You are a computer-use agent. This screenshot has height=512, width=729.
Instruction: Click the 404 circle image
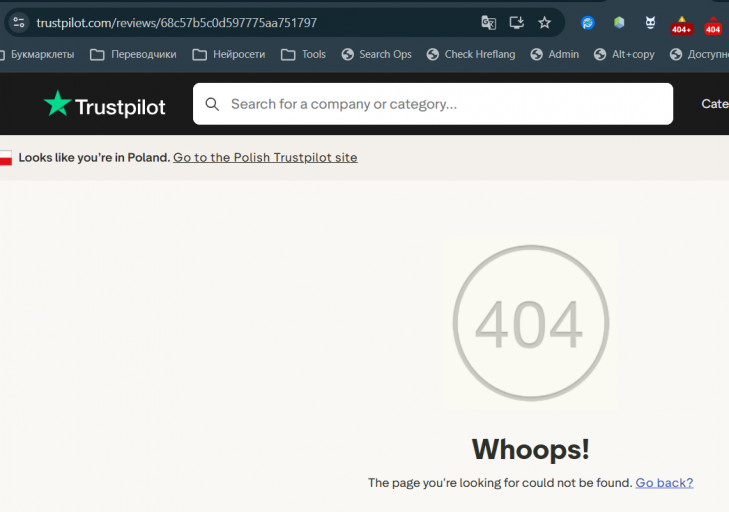[531, 323]
